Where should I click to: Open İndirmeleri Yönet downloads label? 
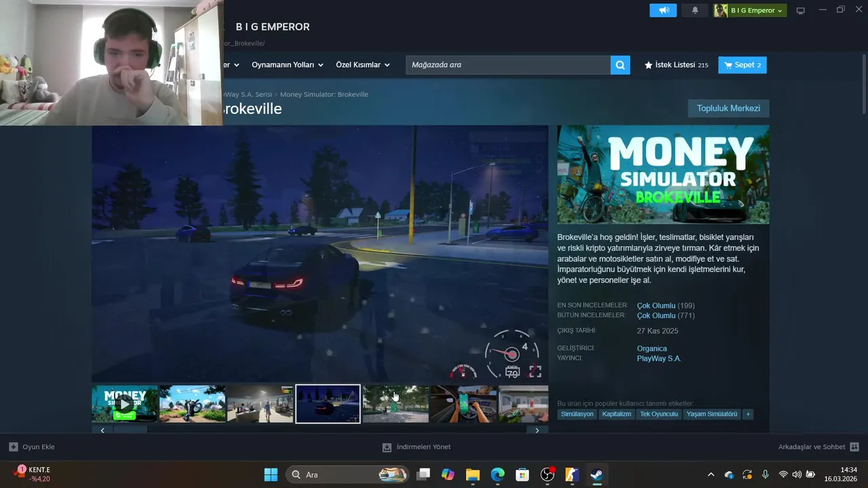(x=423, y=447)
